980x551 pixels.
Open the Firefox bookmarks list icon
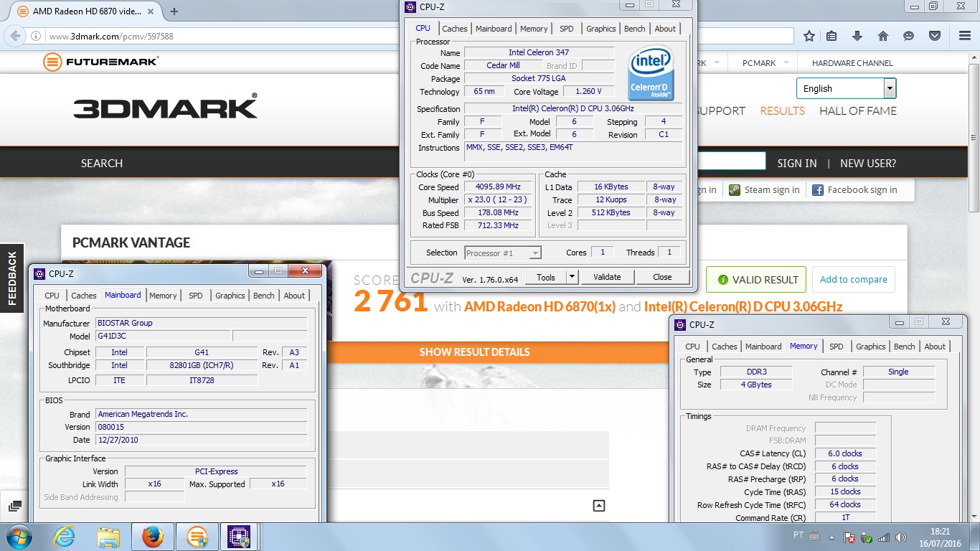[831, 36]
